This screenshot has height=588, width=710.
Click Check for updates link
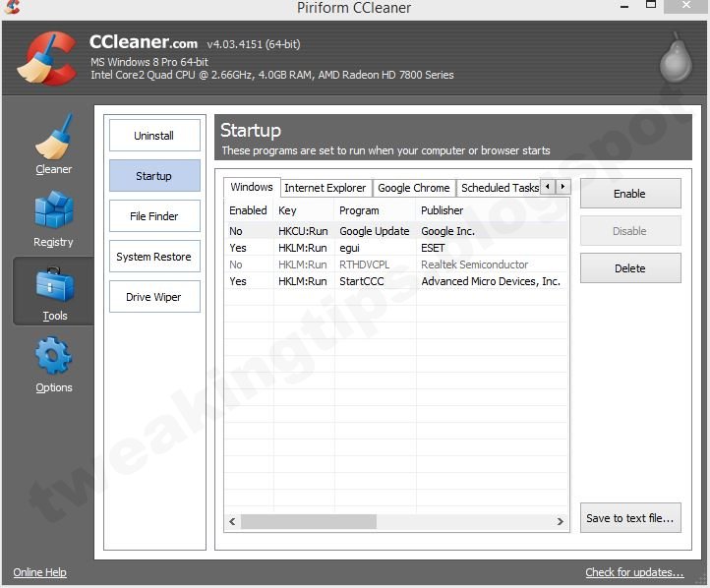pyautogui.click(x=634, y=572)
